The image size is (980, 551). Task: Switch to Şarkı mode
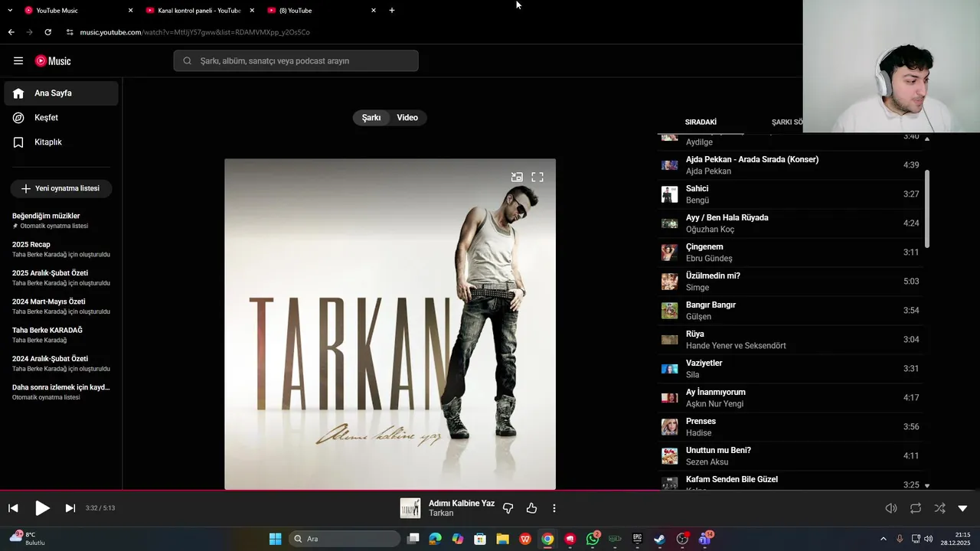click(x=371, y=118)
